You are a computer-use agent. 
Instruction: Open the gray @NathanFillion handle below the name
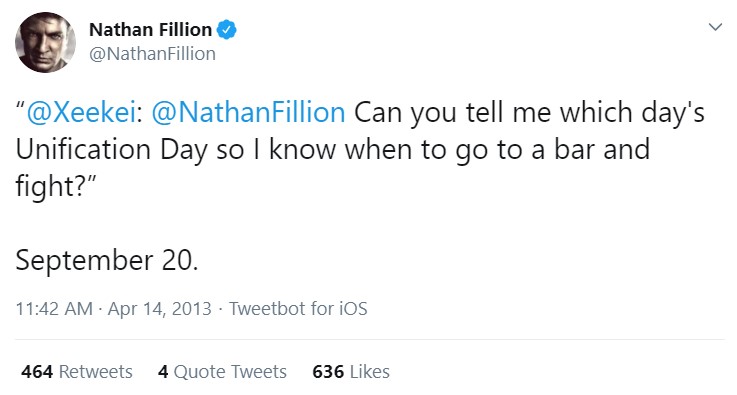(x=152, y=54)
